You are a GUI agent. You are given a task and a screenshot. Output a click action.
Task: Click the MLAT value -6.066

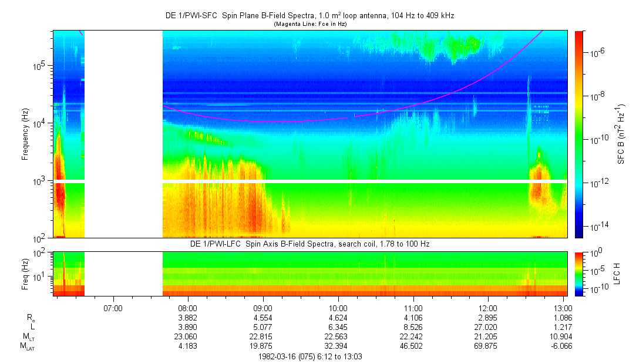[x=563, y=346]
